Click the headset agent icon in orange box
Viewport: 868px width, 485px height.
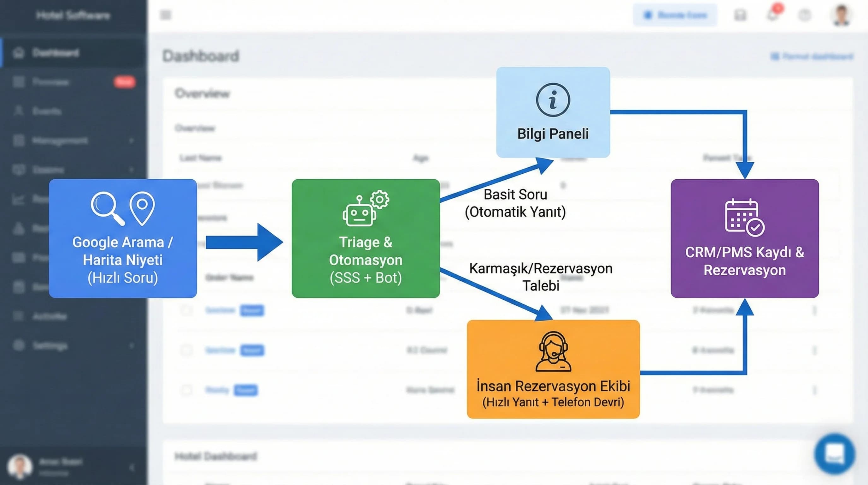point(553,351)
